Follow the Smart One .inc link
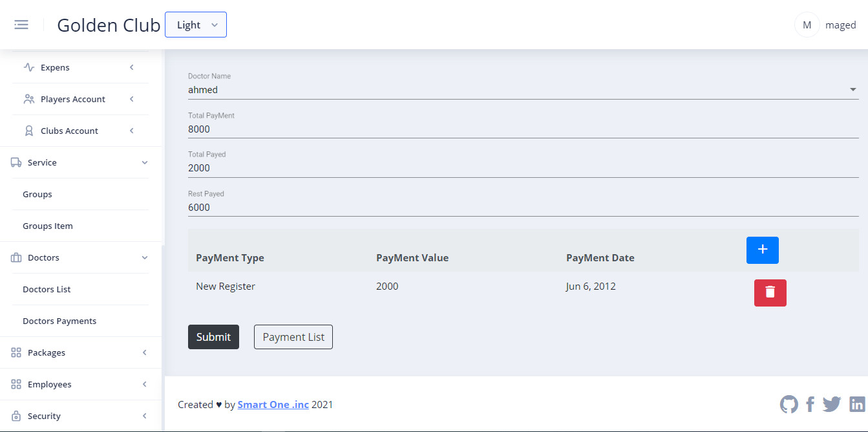This screenshot has width=868, height=432. (x=273, y=405)
